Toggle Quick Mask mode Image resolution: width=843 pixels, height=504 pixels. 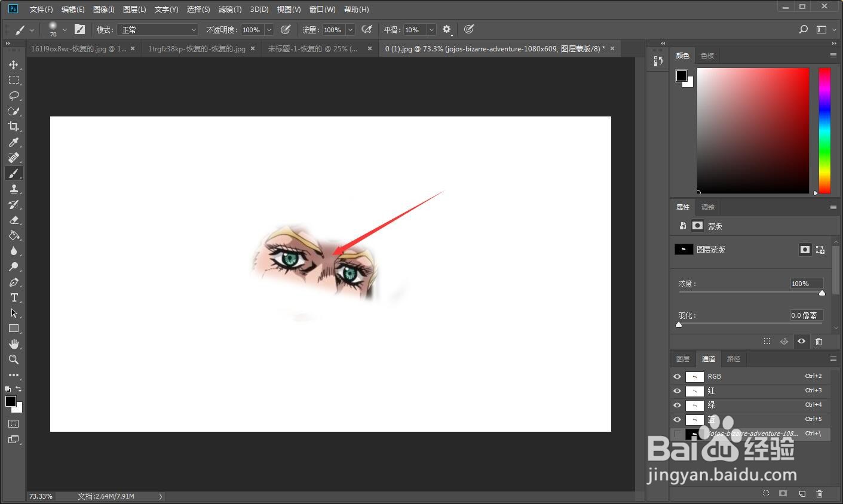point(14,423)
